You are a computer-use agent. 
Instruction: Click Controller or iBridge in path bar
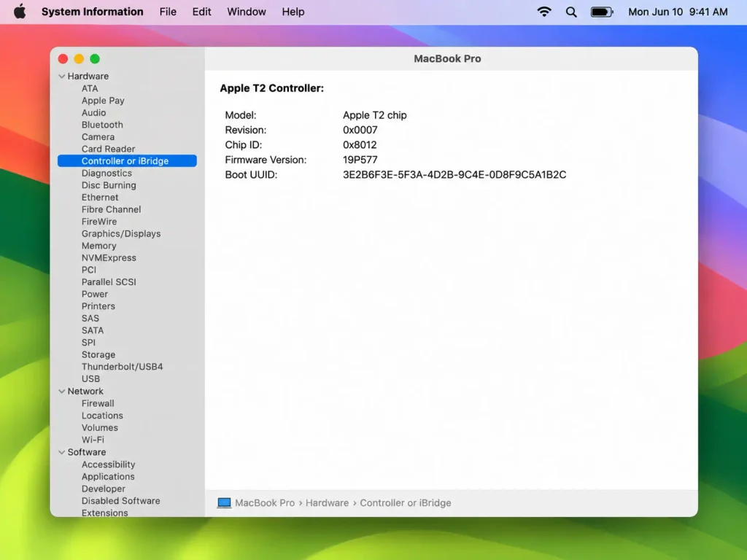(x=406, y=503)
